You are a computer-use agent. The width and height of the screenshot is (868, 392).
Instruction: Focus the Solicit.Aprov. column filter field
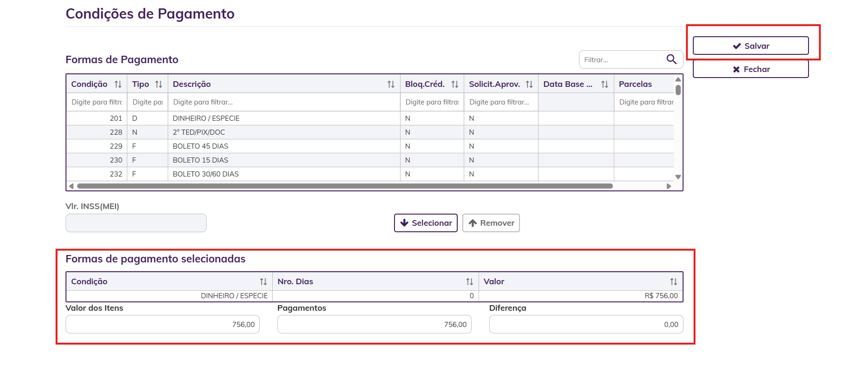point(501,102)
